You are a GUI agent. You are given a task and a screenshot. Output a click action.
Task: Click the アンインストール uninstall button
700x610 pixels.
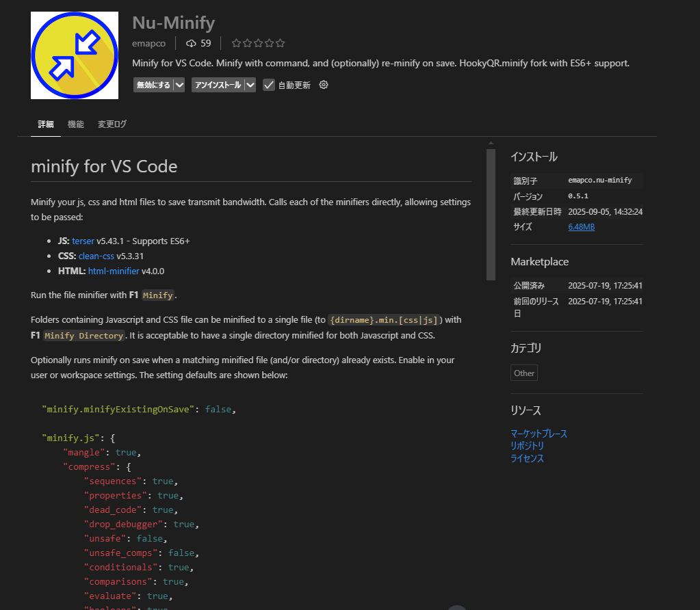(218, 85)
